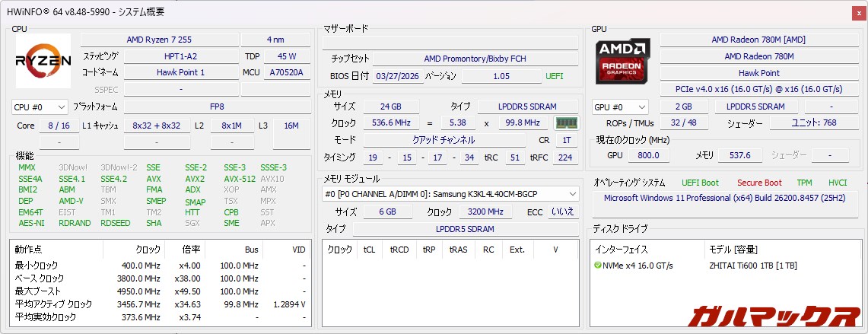The image size is (868, 334).
Task: Close the HWiNFO system summary window
Action: (859, 12)
